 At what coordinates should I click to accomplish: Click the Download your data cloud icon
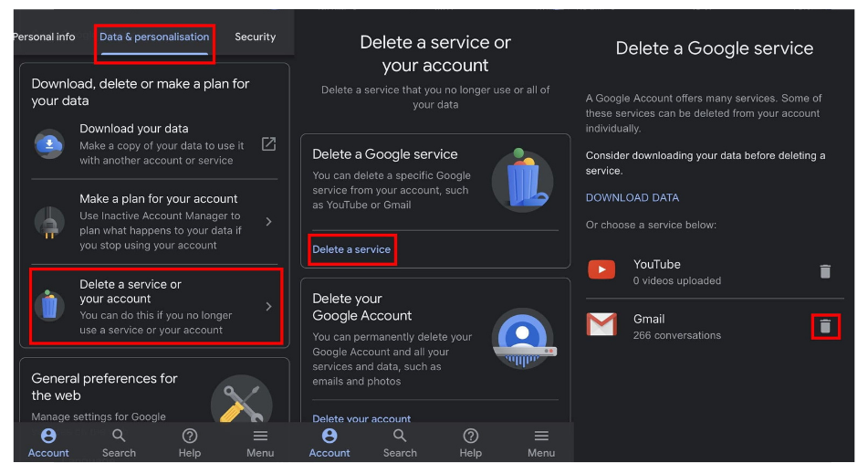tap(49, 144)
